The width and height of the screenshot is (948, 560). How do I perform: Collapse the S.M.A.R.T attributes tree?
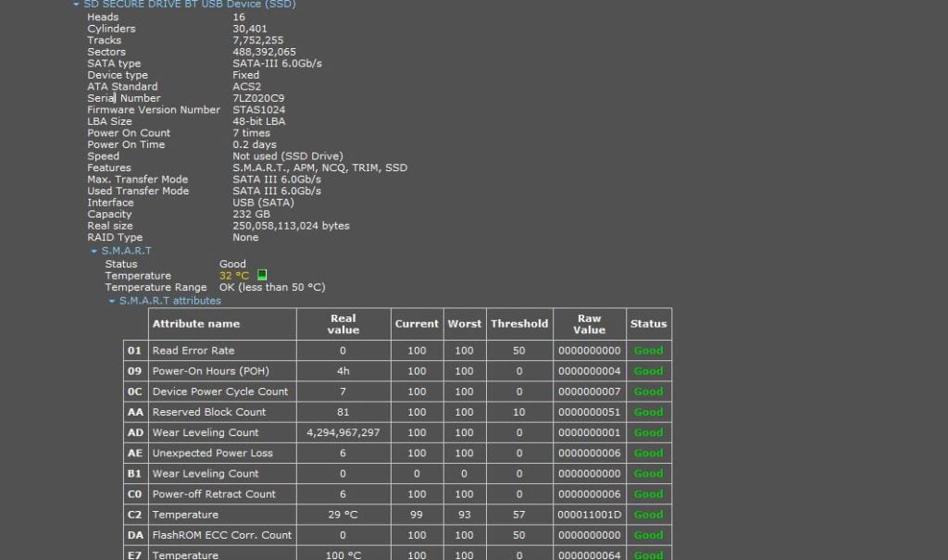point(111,301)
